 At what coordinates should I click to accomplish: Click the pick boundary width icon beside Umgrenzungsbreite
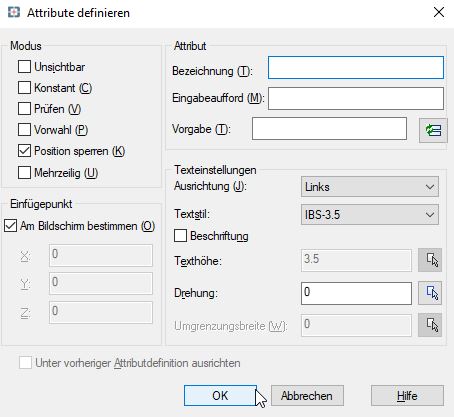click(430, 325)
